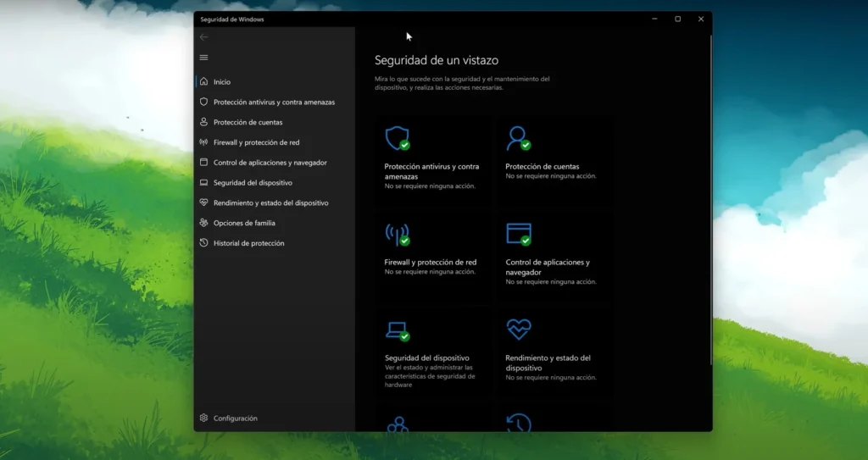Click the antenna icon beside Firewall sidebar entry

coord(203,142)
